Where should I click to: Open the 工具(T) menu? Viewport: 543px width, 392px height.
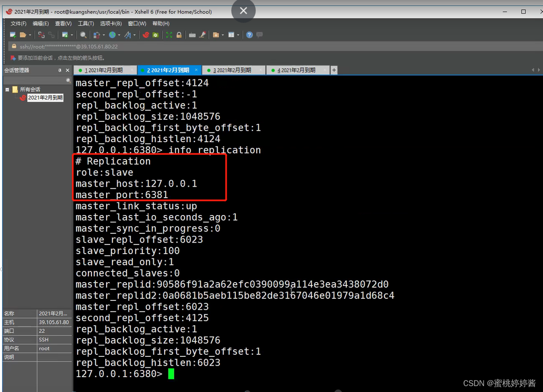coord(86,24)
